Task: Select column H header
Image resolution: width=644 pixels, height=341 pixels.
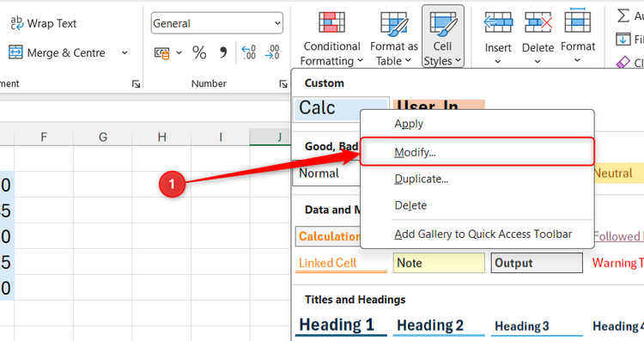Action: [x=161, y=137]
